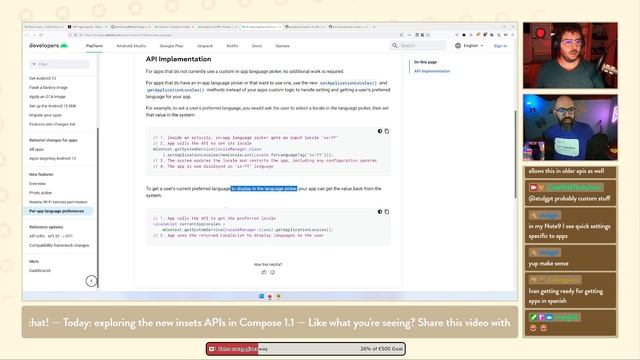Open the Docs tab
The width and height of the screenshot is (640, 360).
(257, 46)
